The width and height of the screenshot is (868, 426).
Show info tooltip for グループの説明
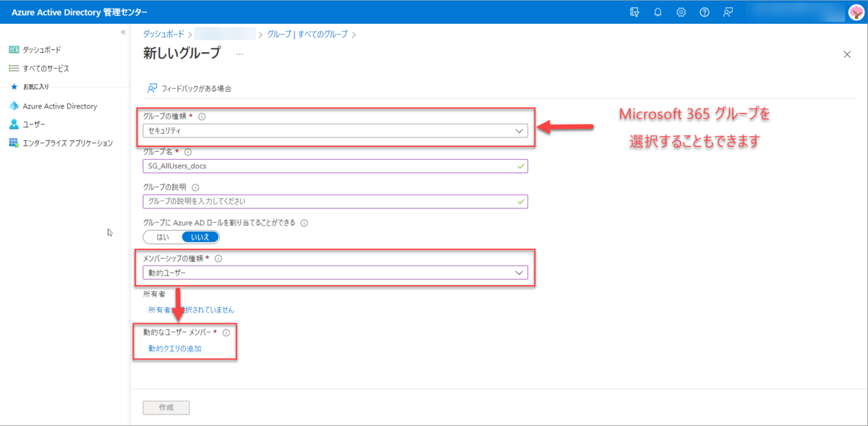195,187
